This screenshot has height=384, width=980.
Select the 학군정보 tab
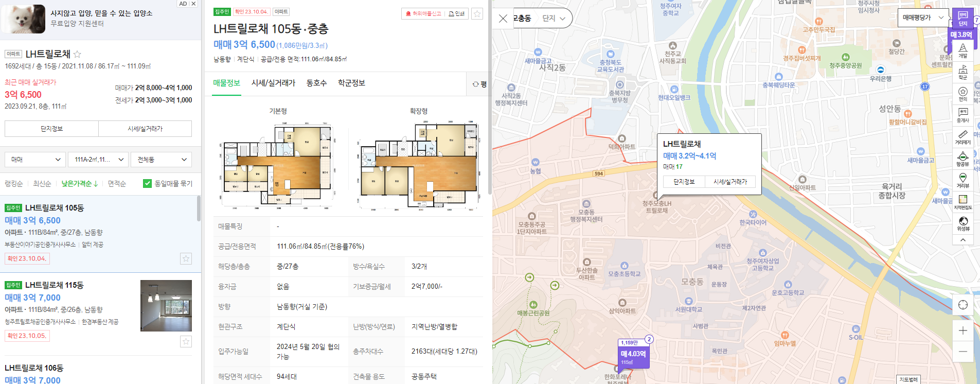click(x=351, y=83)
